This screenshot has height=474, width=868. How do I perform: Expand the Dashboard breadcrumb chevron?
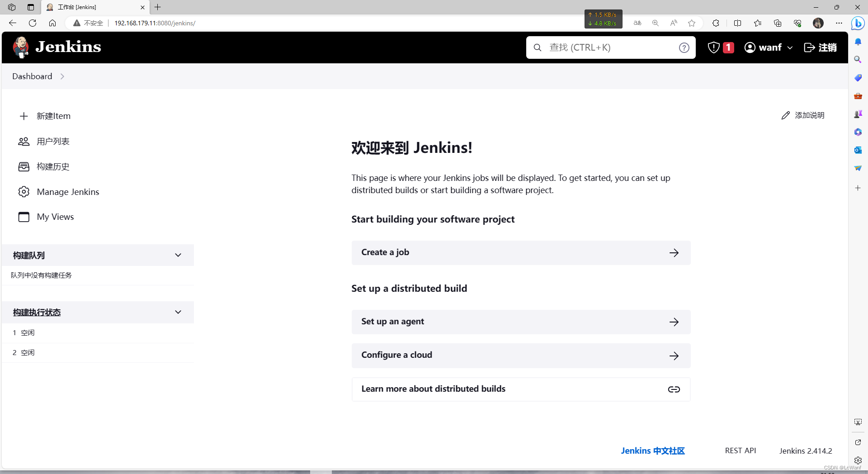pyautogui.click(x=62, y=76)
